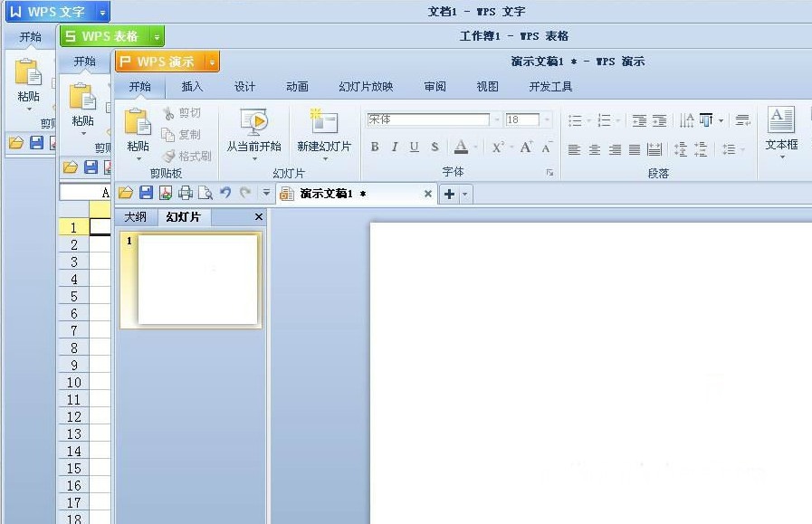Click the 剪切 (Cut) button
Viewport: 812px width, 524px height.
[181, 113]
